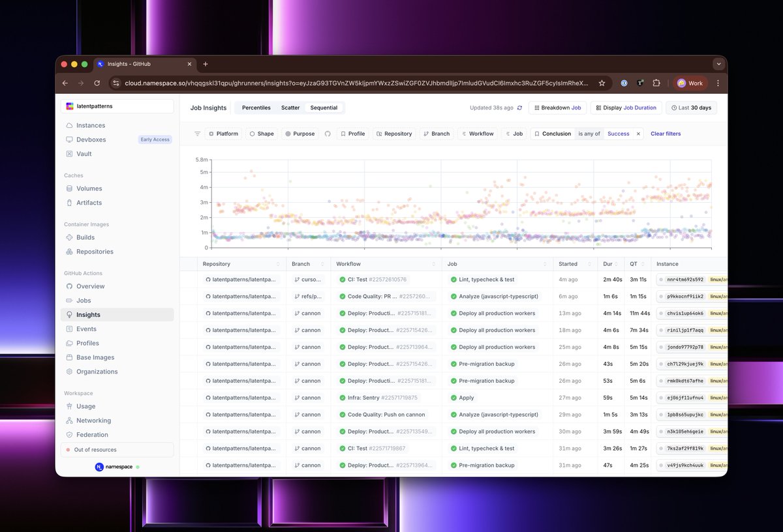Switch to the Scatter view
The width and height of the screenshot is (783, 532).
(x=290, y=108)
